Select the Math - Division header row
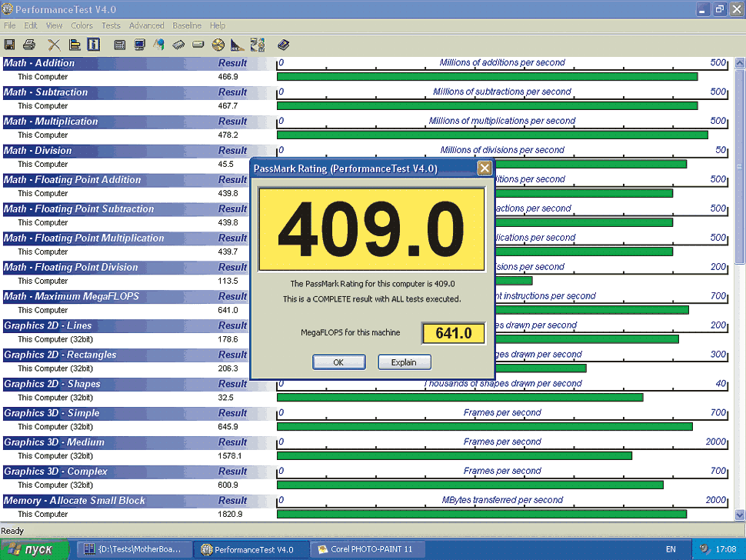The height and width of the screenshot is (560, 746). coord(139,151)
